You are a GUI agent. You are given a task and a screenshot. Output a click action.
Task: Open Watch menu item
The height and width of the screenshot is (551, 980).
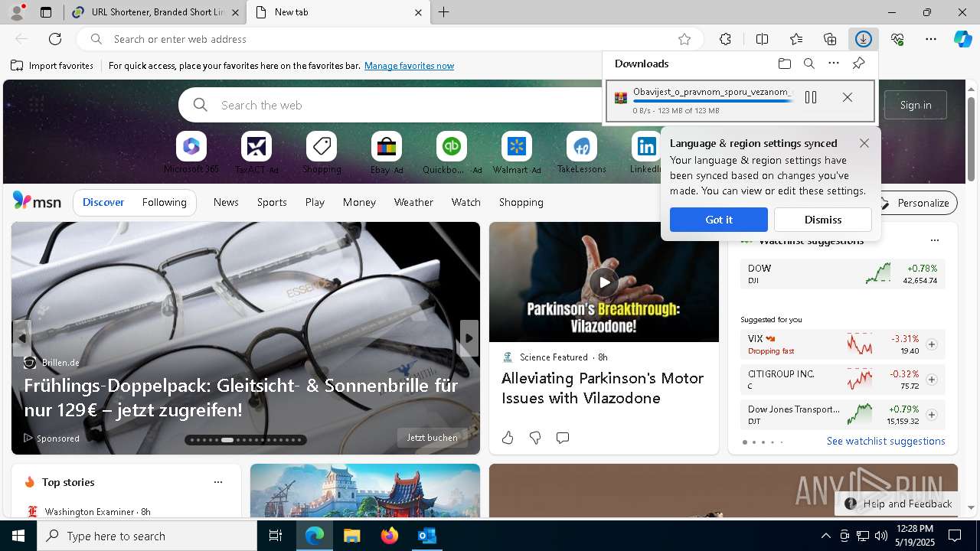(x=465, y=202)
